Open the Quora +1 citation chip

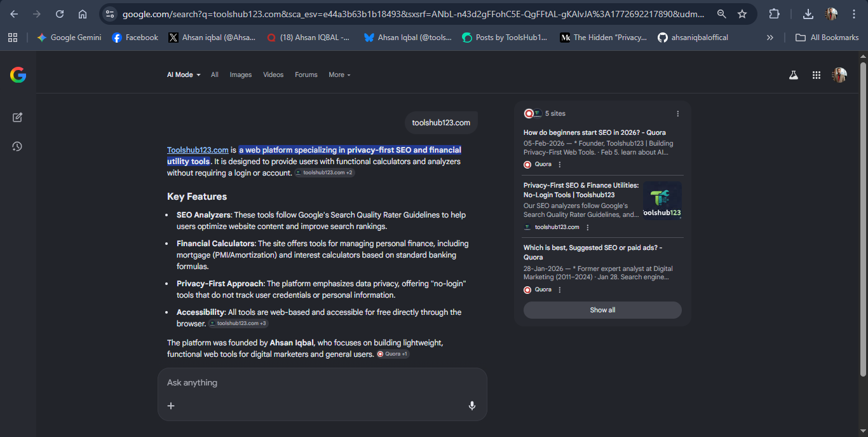(x=393, y=354)
